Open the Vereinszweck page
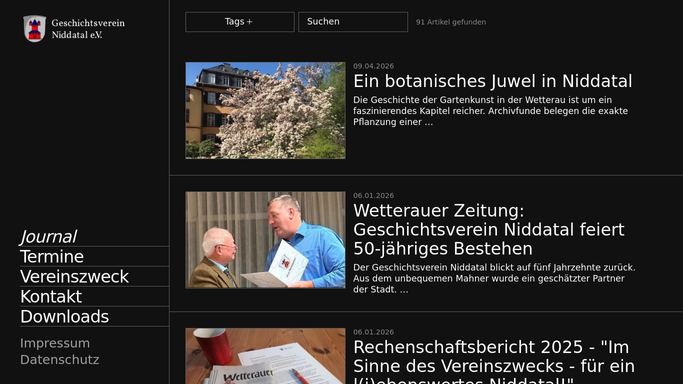The width and height of the screenshot is (683, 384). pos(74,277)
